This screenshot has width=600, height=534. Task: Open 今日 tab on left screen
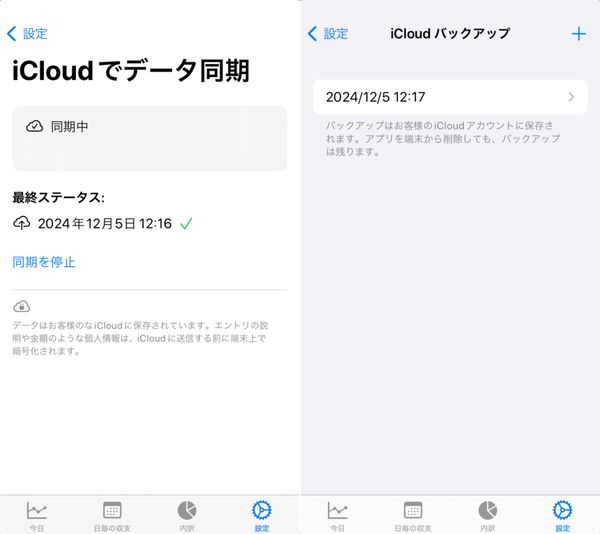coord(37,516)
